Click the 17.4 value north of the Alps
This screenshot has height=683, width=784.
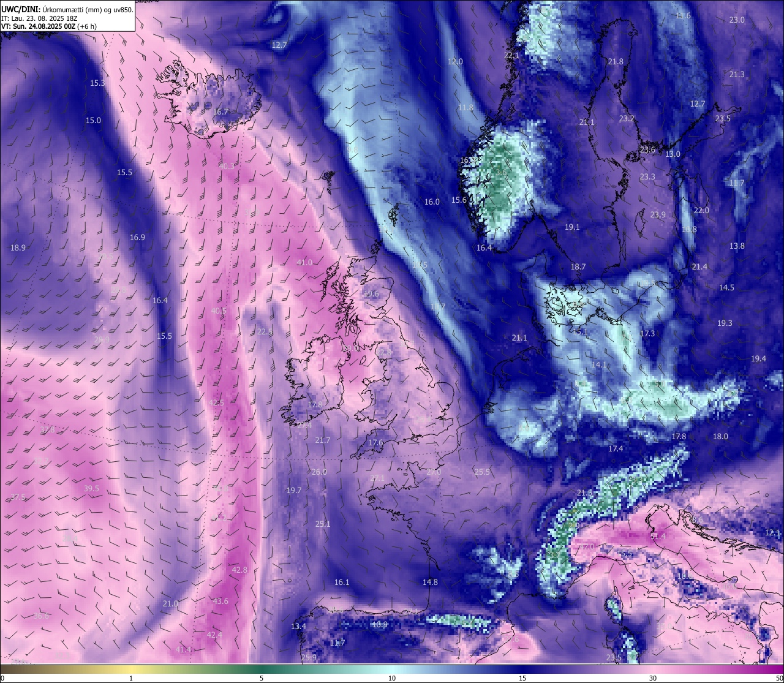[616, 449]
